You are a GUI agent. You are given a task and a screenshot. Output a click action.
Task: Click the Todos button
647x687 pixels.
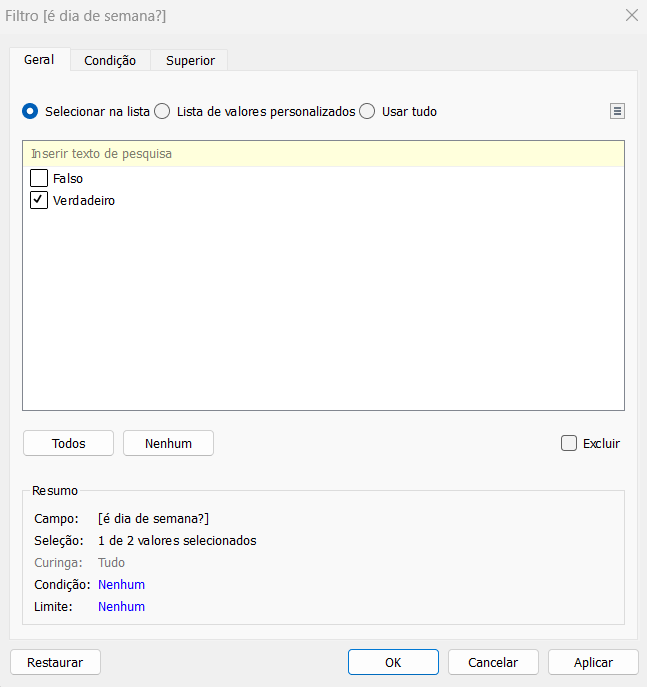pyautogui.click(x=68, y=443)
